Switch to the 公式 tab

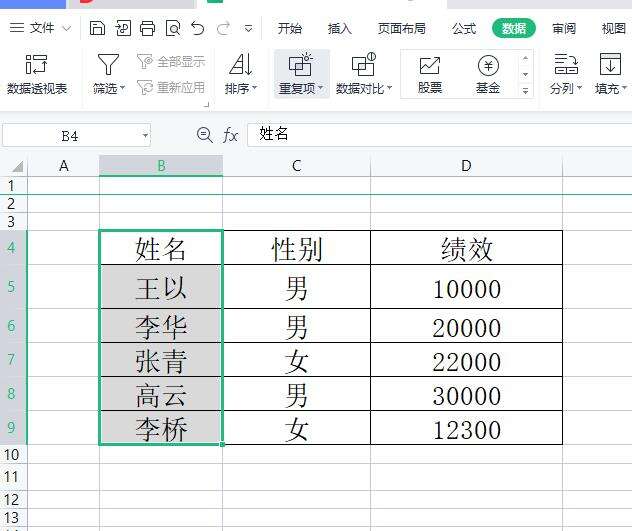point(464,29)
